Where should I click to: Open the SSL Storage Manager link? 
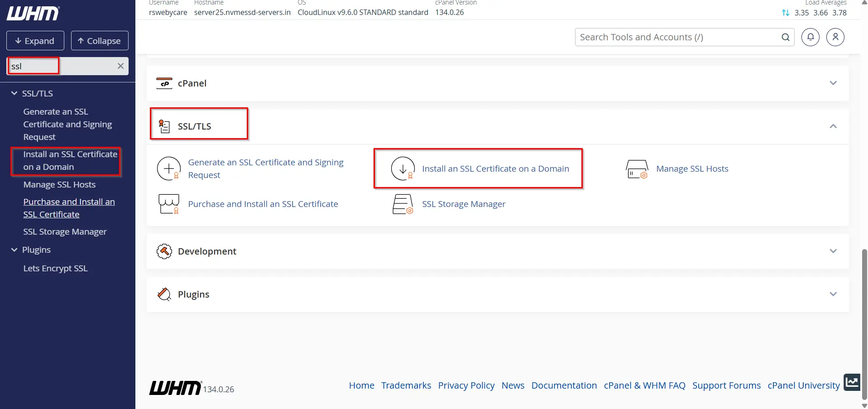(x=464, y=204)
